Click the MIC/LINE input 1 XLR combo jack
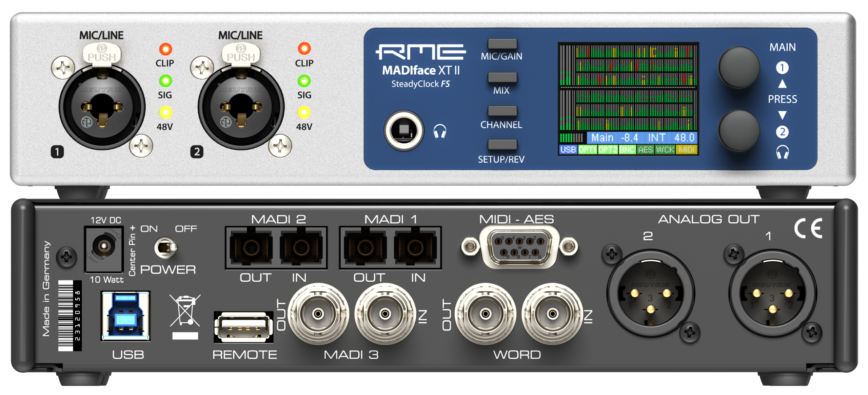The image size is (868, 395). (x=102, y=107)
